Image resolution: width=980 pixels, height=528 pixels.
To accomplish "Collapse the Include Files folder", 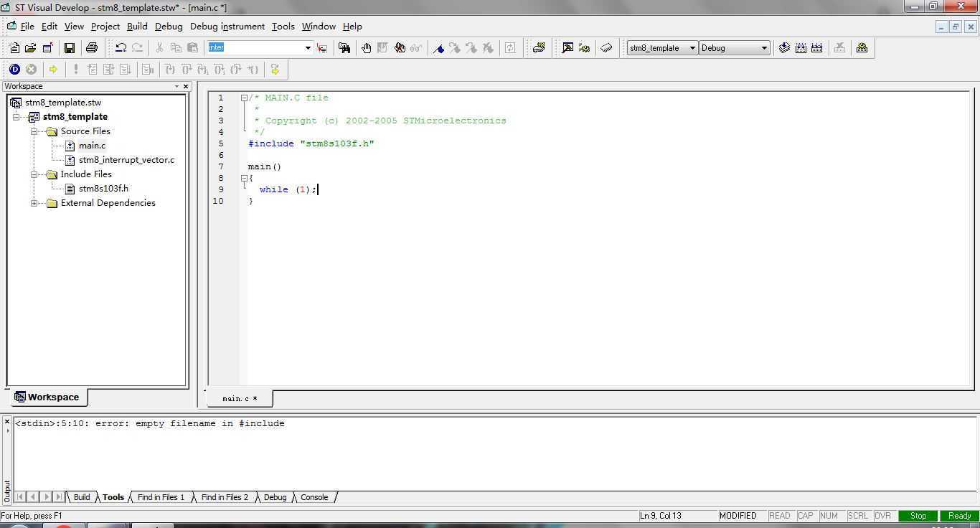I will click(x=34, y=174).
